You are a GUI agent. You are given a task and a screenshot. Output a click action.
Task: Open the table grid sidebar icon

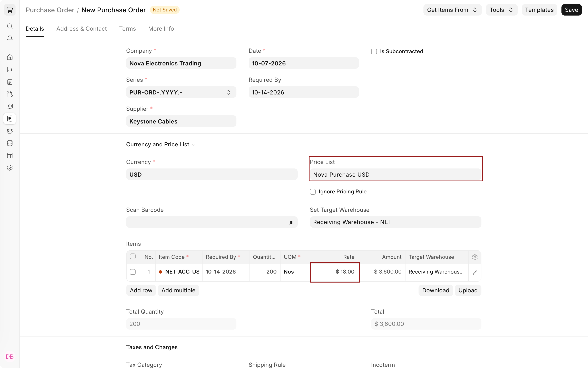[10, 155]
